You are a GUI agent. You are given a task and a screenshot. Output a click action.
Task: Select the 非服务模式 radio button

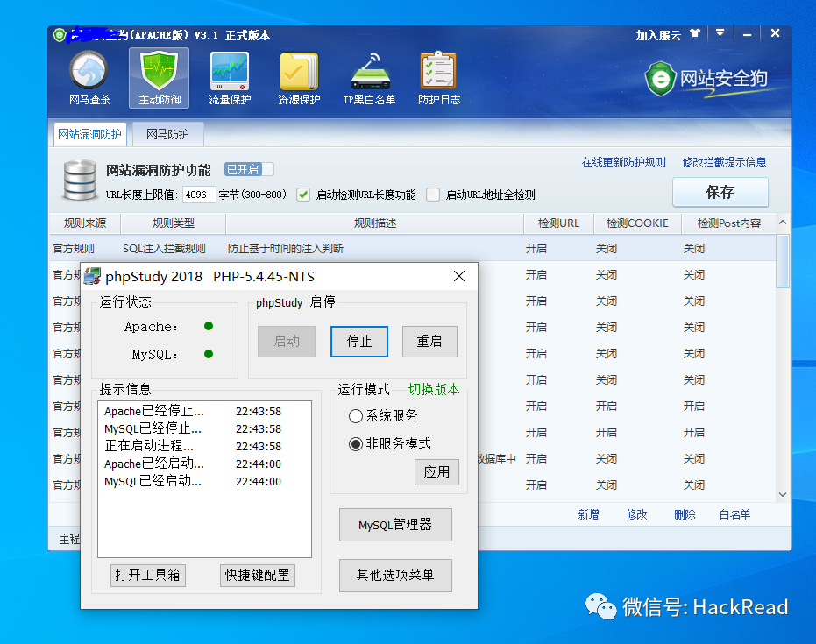[x=356, y=444]
